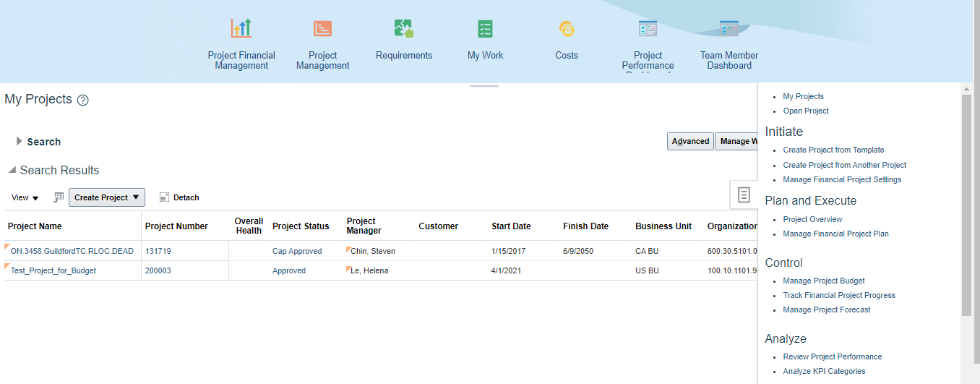
Task: Collapse the Search Results section
Action: click(12, 170)
